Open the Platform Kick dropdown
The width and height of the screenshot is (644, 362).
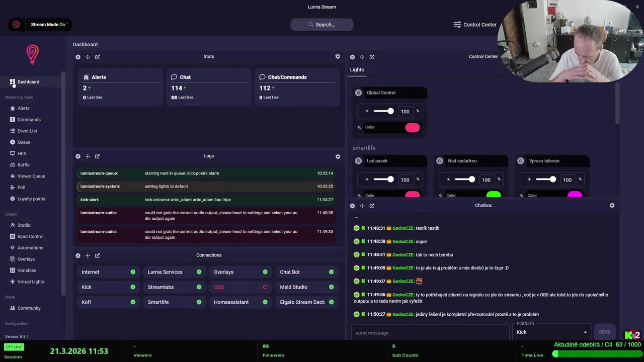click(552, 332)
